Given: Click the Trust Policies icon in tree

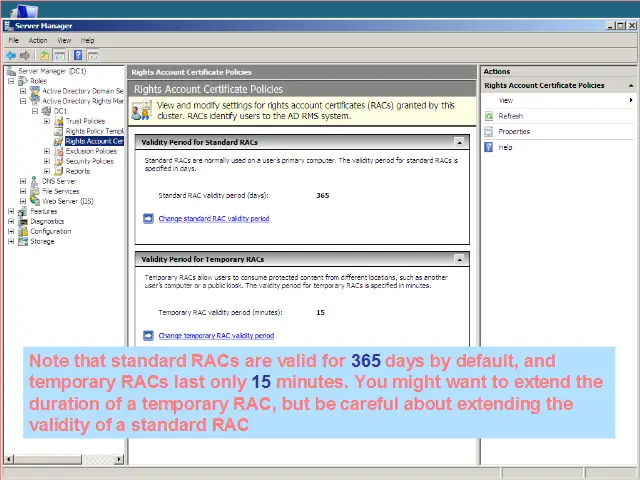Looking at the screenshot, I should [59, 121].
